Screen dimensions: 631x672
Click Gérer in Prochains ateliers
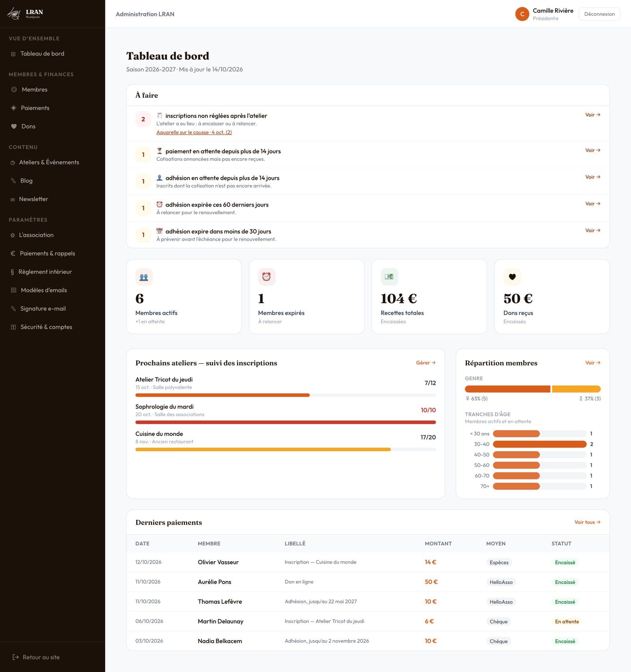click(426, 363)
